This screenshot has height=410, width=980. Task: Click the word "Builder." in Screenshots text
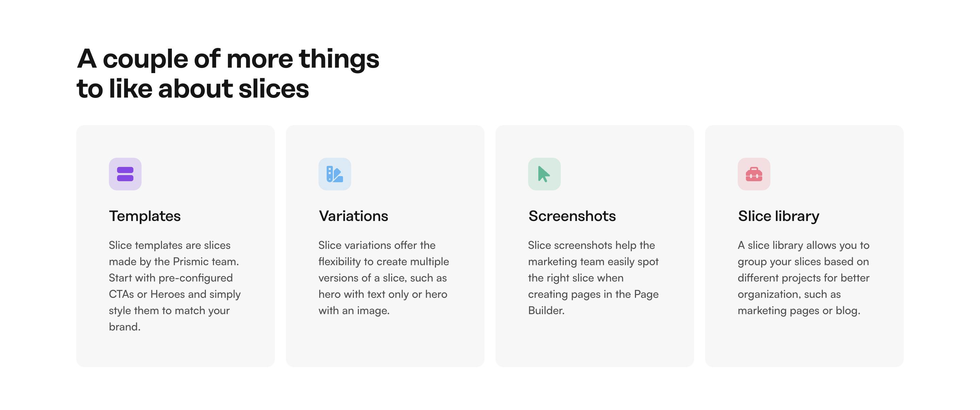546,310
